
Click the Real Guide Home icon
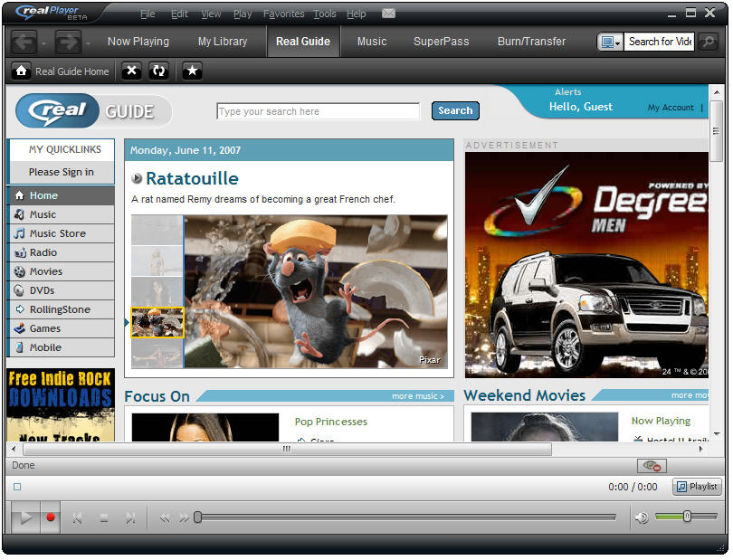coord(21,71)
